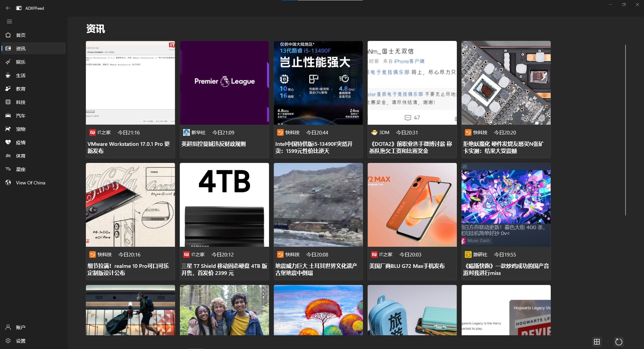Screen dimensions: 644x349
Task: Click the back arrow in title bar
Action: coord(8,8)
